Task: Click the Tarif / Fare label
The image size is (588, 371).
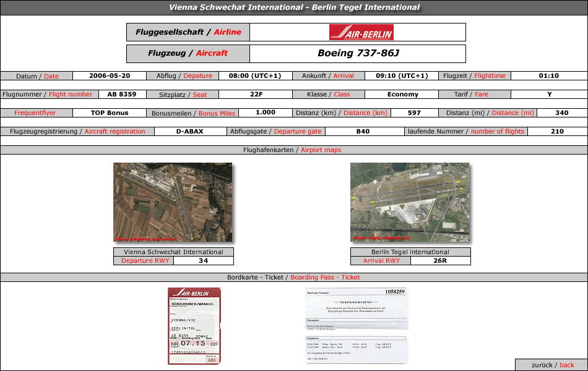Action: point(475,95)
